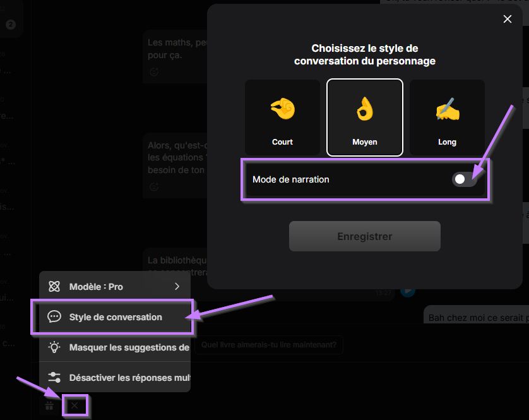Click the speech bubble icon
Viewport: 529px width, 420px height.
[55, 317]
